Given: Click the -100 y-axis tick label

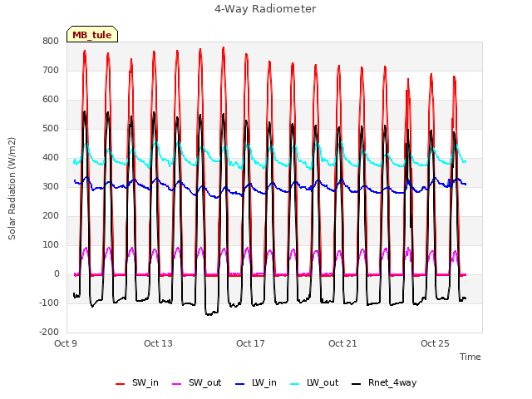Looking at the screenshot, I should pos(49,303).
